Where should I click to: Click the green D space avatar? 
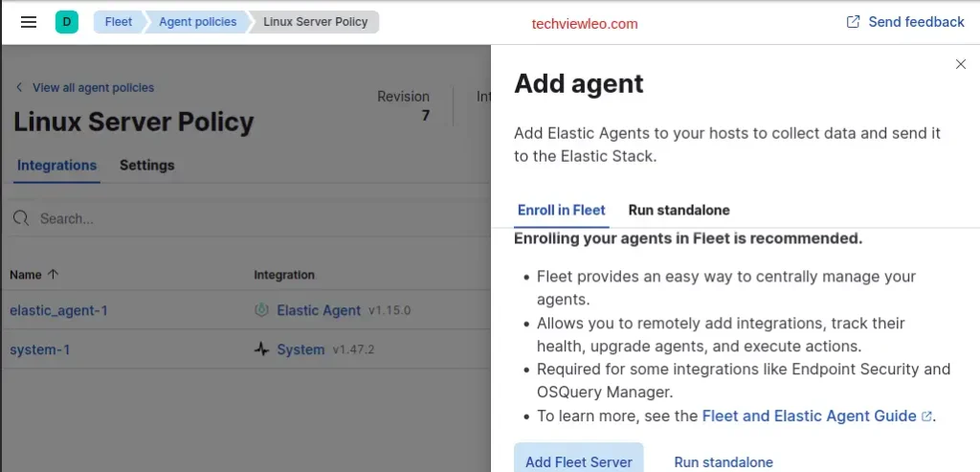[67, 22]
